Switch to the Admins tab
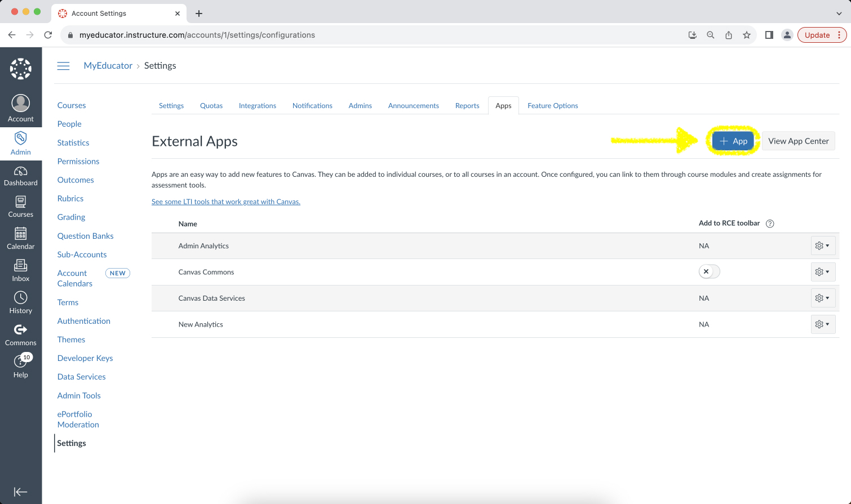The height and width of the screenshot is (504, 851). tap(360, 105)
